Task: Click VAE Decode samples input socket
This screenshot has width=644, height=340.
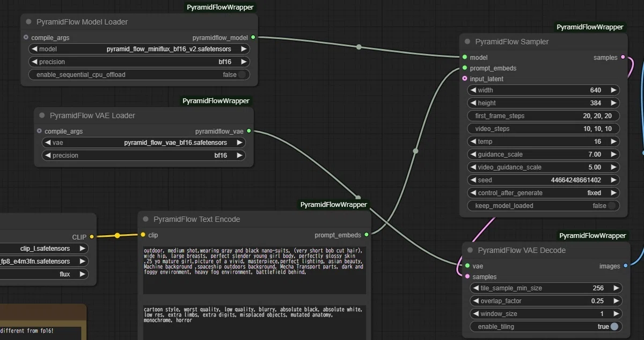Action: point(467,276)
